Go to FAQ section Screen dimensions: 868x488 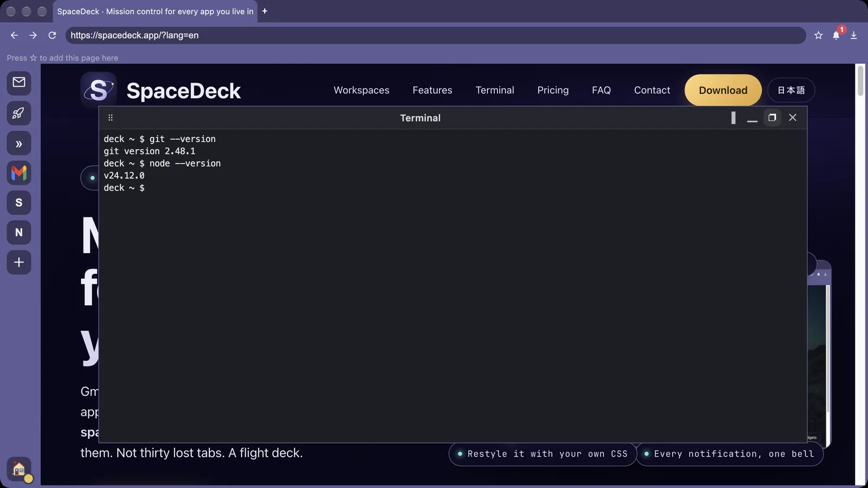pos(601,90)
